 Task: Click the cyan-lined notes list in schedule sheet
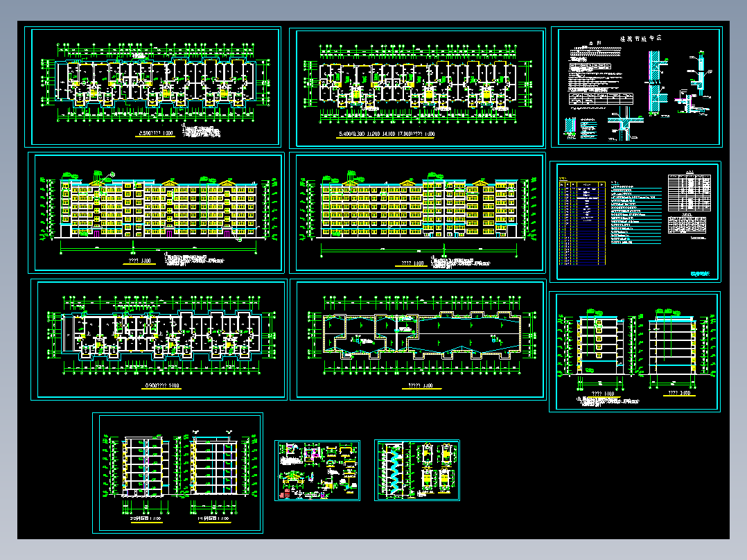[636, 213]
